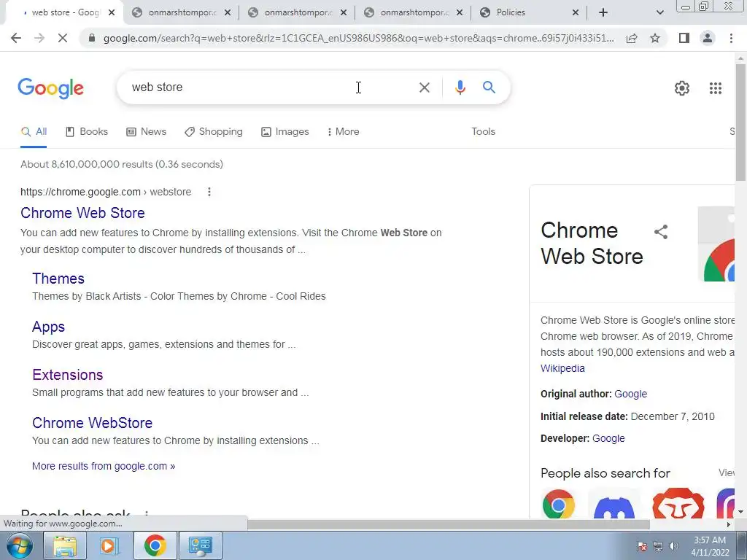747x560 pixels.
Task: Click the URL address bar
Action: click(x=358, y=38)
